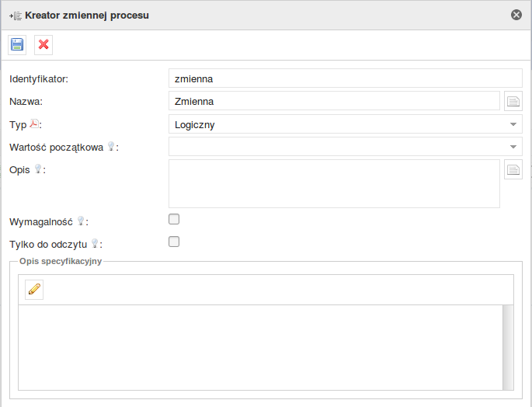532x407 pixels.
Task: Click into the Nazwa text field
Action: pos(334,101)
